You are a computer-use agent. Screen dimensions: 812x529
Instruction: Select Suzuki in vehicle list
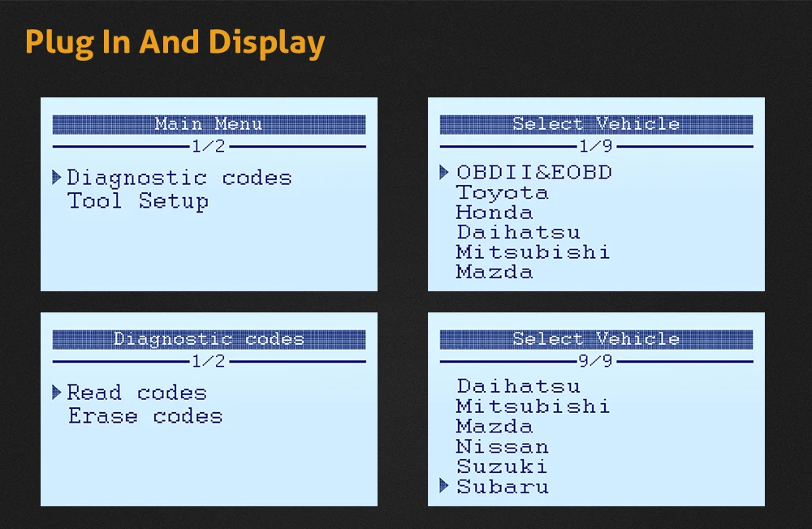tap(502, 467)
